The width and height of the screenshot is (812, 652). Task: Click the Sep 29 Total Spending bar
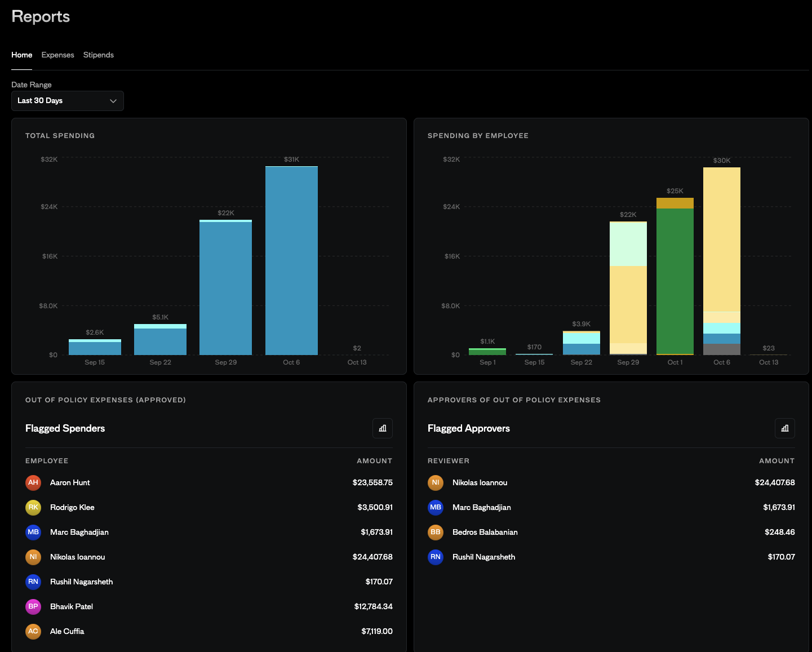[x=225, y=288]
